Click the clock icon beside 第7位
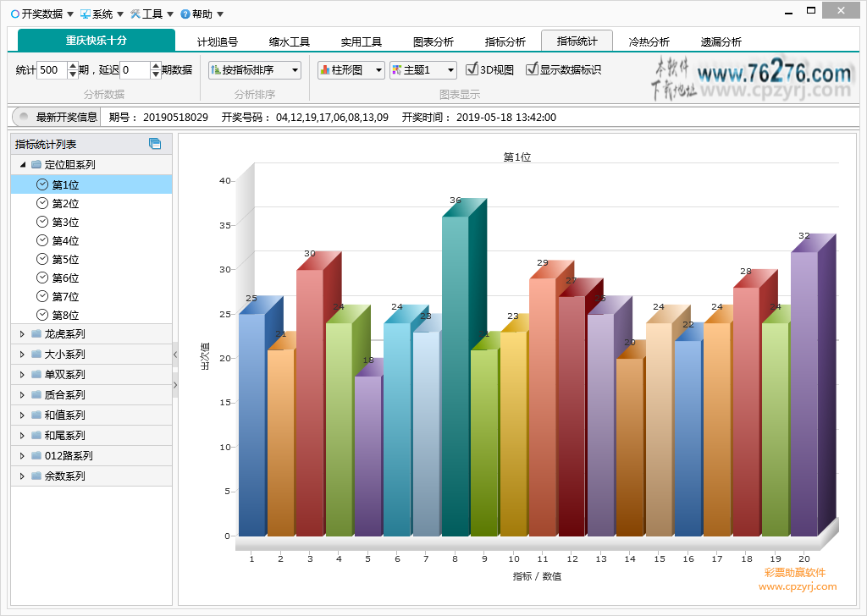 pyautogui.click(x=42, y=296)
